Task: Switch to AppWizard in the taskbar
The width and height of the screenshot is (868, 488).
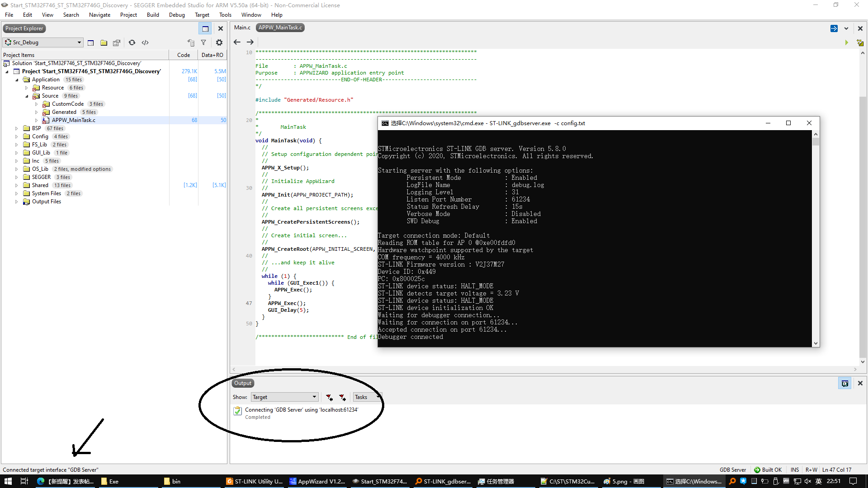Action: pos(317,481)
